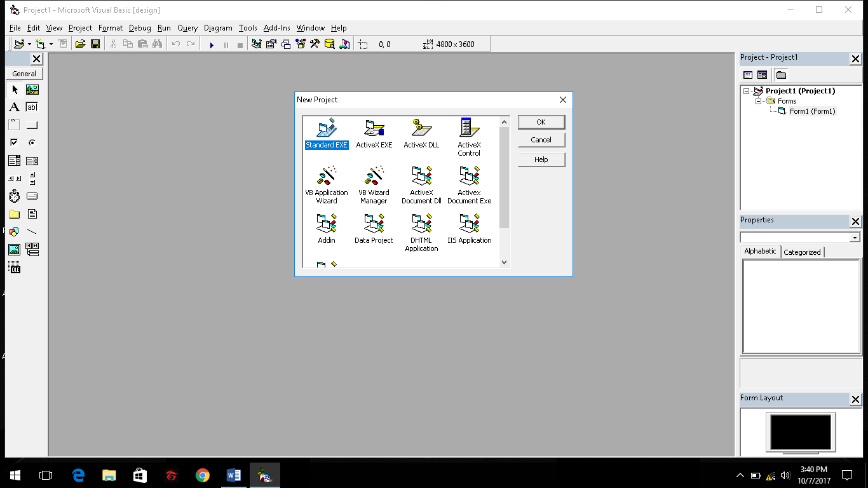Screen dimensions: 868x488
Task: Click the Help button in the New Project dialog
Action: 541,159
